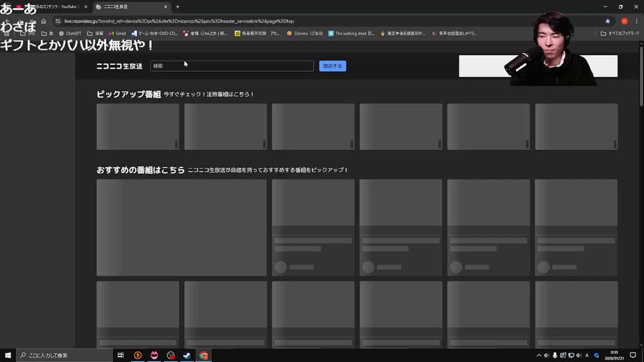Click the ここに入力して検索 taskbar search box
This screenshot has width=644, height=362.
click(64, 355)
